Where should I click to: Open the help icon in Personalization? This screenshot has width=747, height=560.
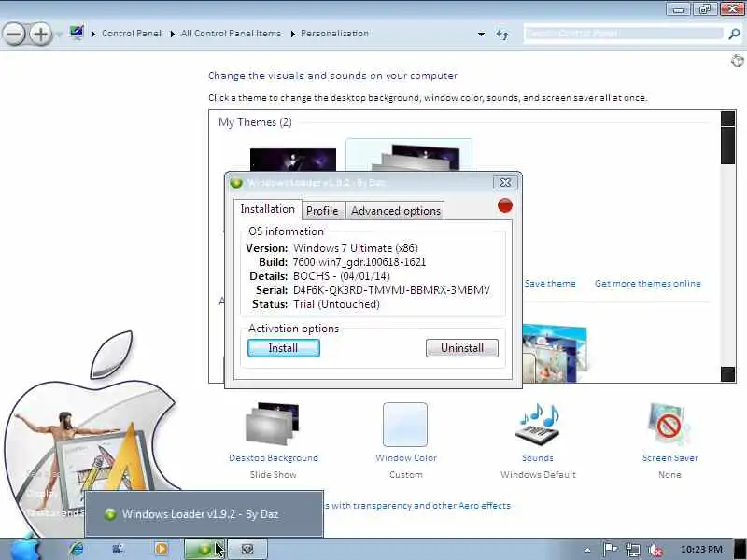pos(737,61)
